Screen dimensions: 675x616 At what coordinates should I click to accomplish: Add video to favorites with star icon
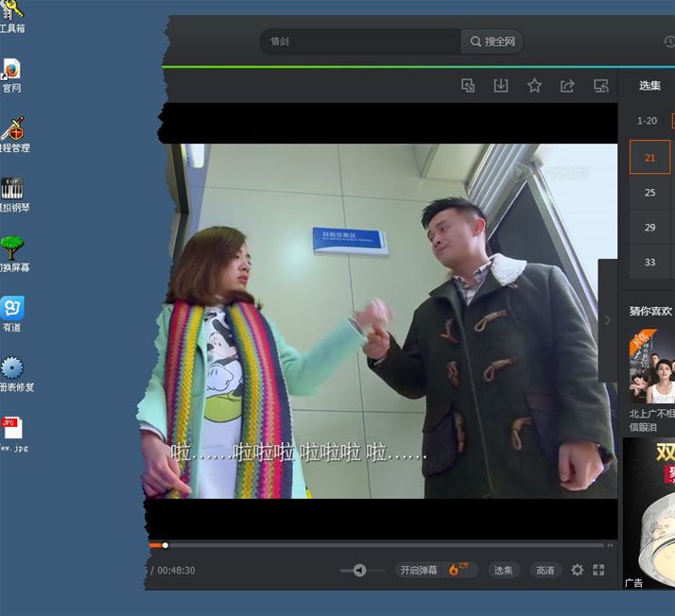[x=534, y=86]
